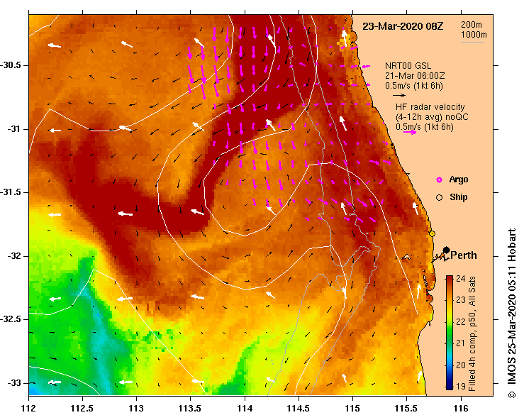Viewport: 524px width, 420px height.
Task: Click the 200m depth contour legend label
Action: coord(472,24)
